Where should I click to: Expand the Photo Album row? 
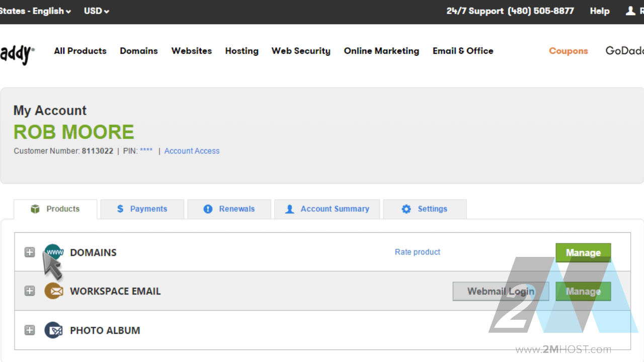(x=30, y=330)
